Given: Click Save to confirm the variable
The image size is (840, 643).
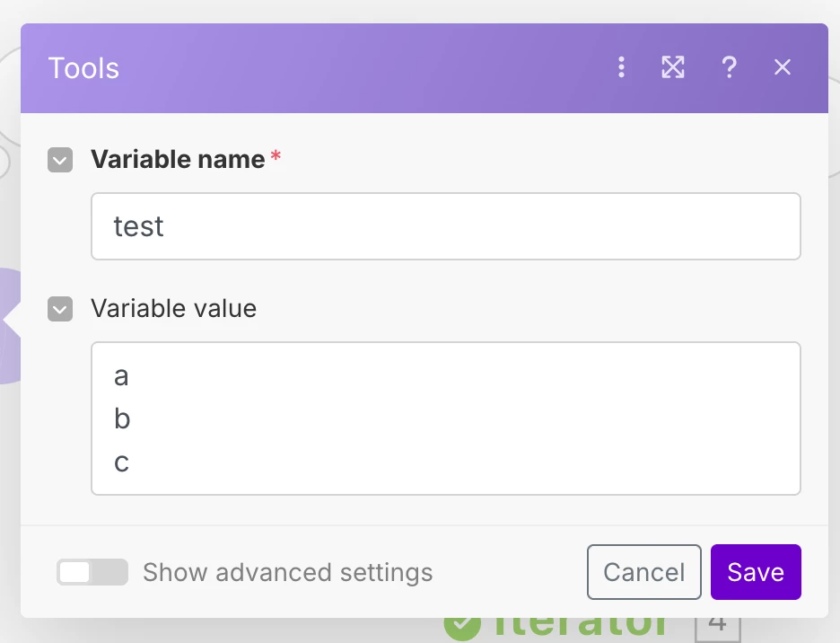Looking at the screenshot, I should pyautogui.click(x=756, y=572).
